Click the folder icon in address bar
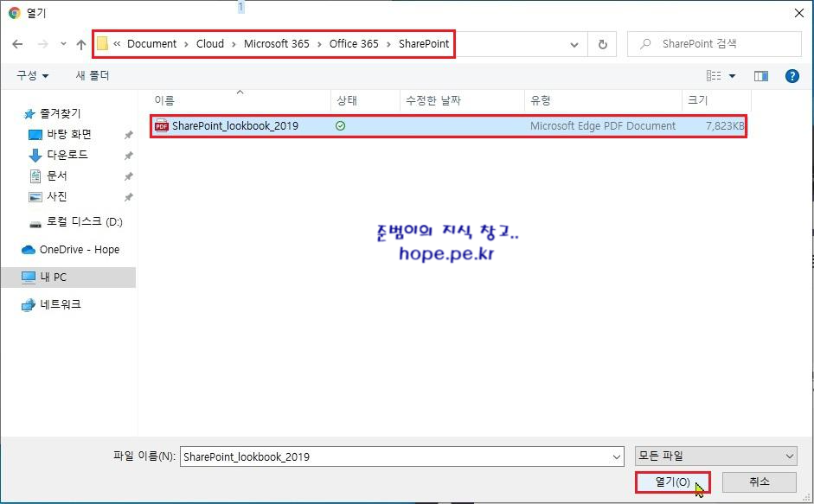 (x=102, y=43)
